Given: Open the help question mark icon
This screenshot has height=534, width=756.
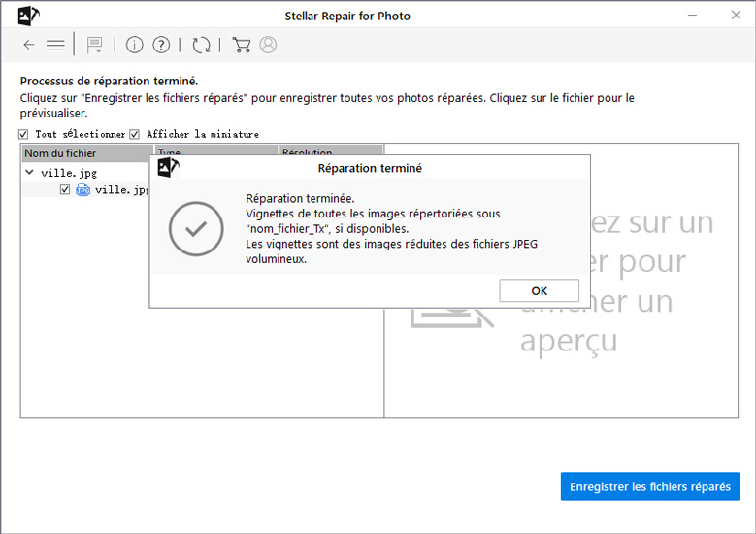Looking at the screenshot, I should 161,45.
